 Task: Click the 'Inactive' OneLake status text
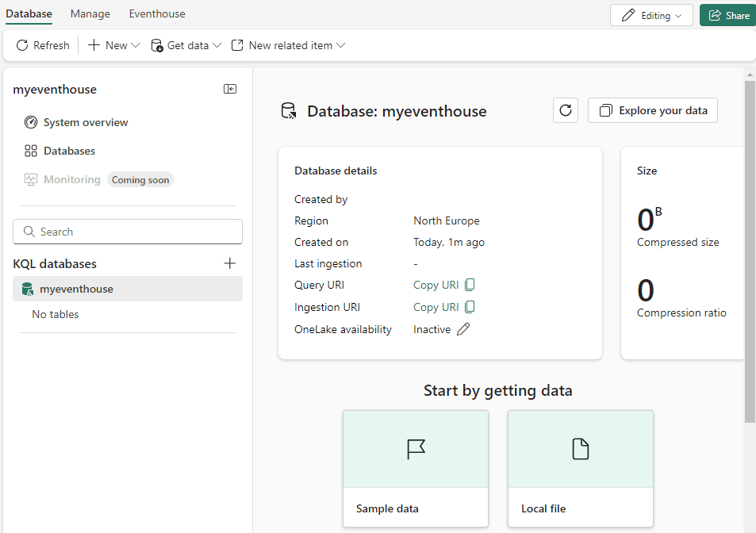click(432, 330)
